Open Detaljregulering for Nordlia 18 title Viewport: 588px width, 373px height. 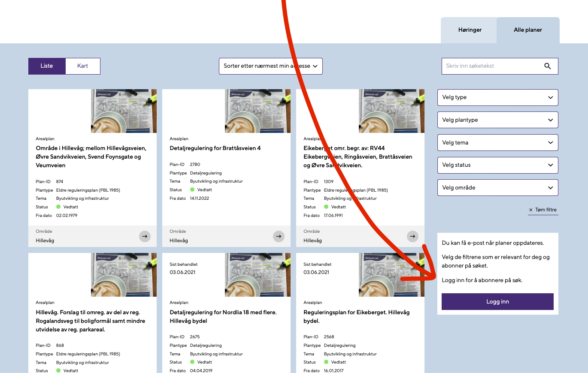click(223, 316)
